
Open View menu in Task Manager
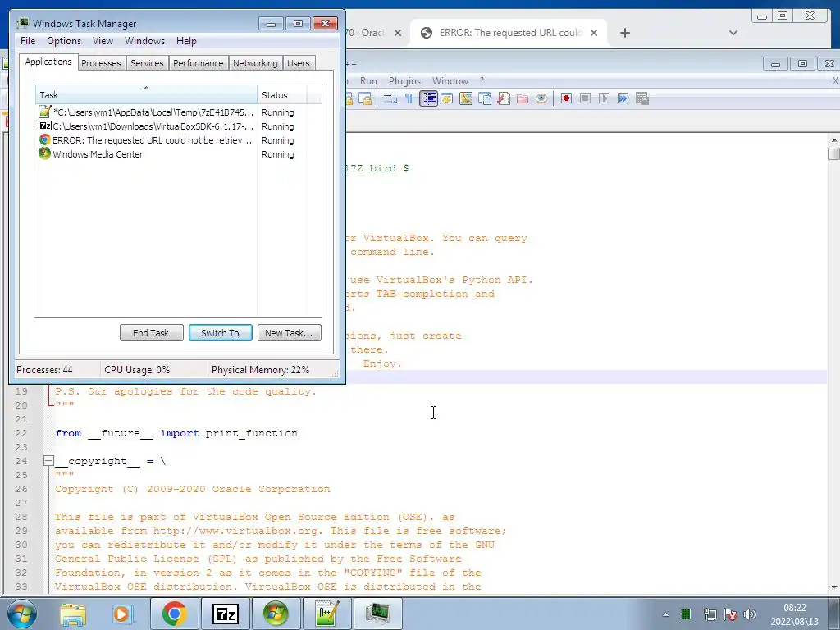tap(103, 41)
